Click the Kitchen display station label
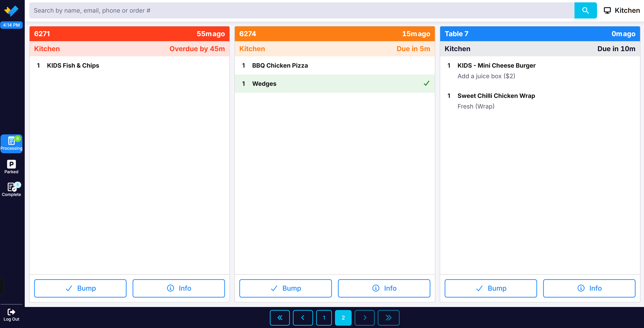Image resolution: width=644 pixels, height=328 pixels. [x=622, y=10]
